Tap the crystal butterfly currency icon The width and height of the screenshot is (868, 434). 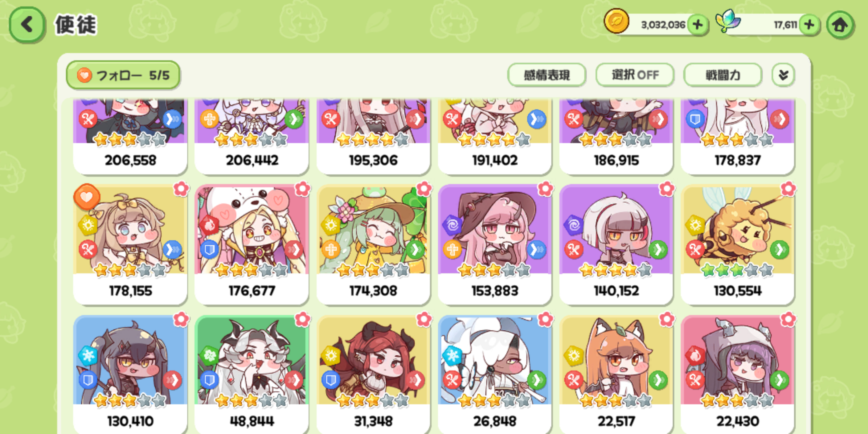pos(728,21)
